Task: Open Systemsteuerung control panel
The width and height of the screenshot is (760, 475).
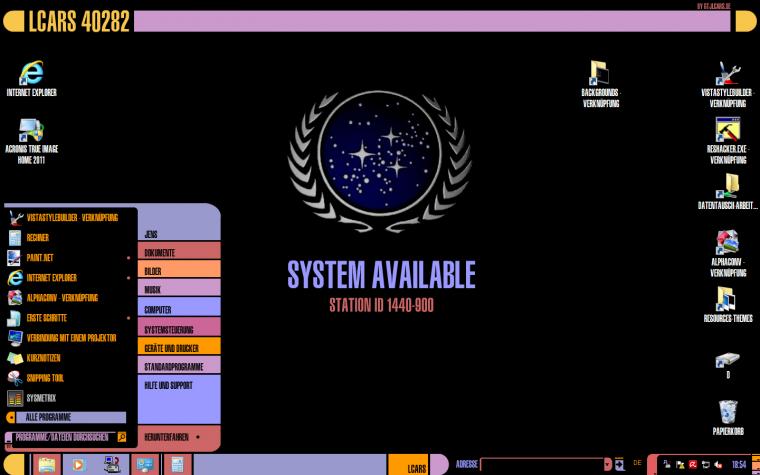Action: pos(179,327)
